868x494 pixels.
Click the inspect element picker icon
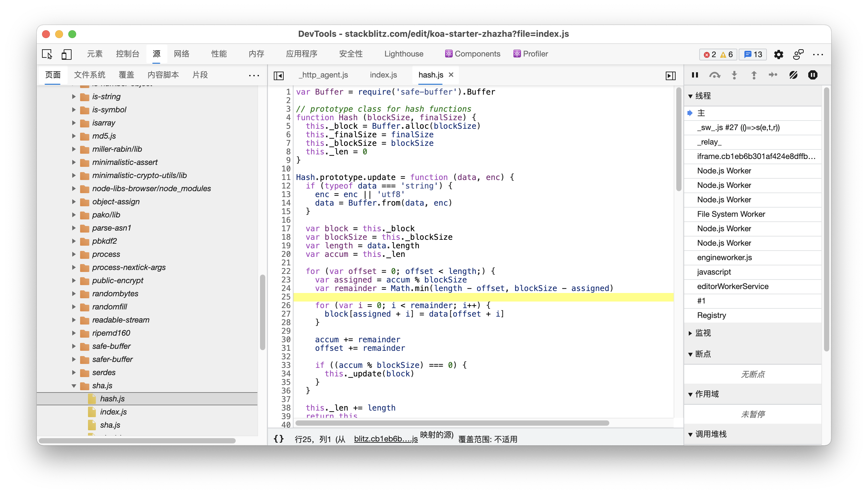click(47, 54)
